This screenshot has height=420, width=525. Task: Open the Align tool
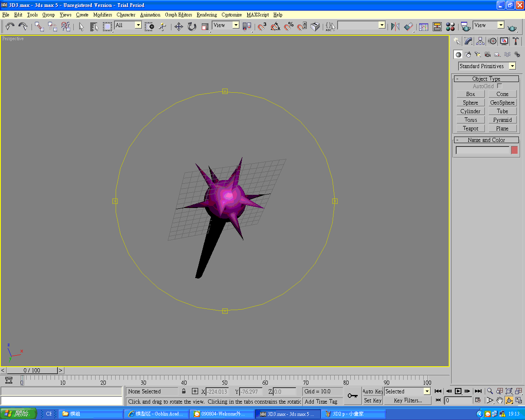pos(409,27)
